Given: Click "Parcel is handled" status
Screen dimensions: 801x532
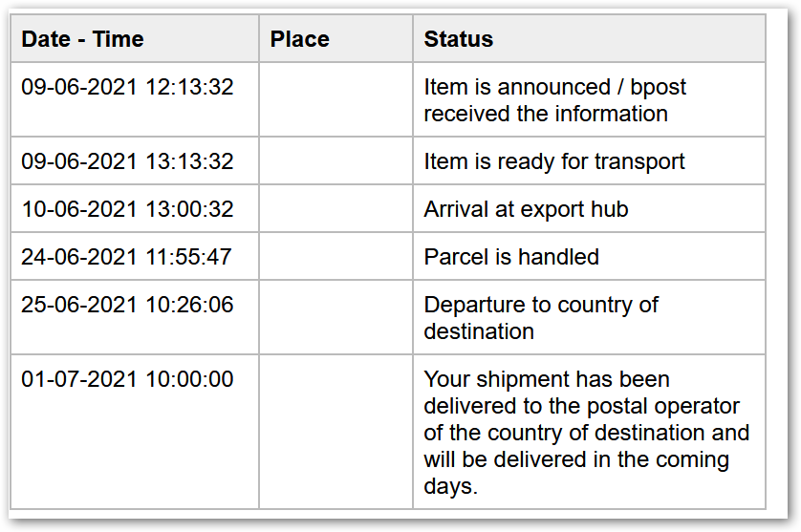Looking at the screenshot, I should click(511, 257).
